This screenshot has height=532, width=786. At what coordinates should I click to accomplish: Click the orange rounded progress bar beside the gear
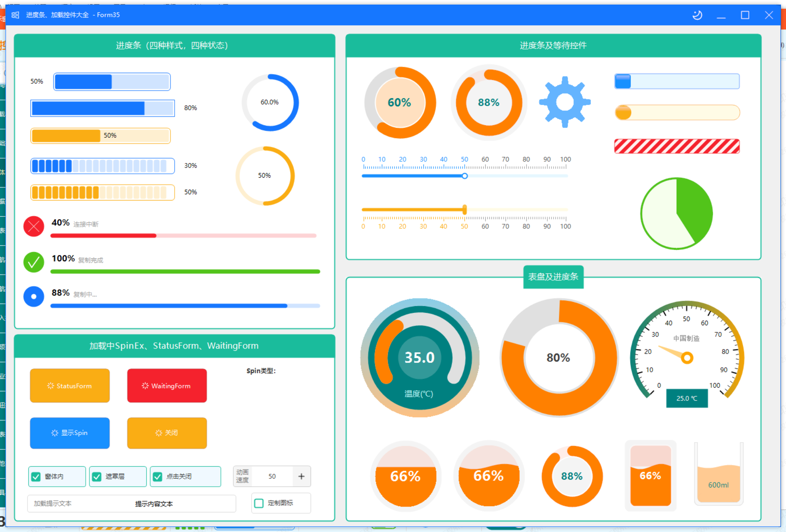point(677,113)
